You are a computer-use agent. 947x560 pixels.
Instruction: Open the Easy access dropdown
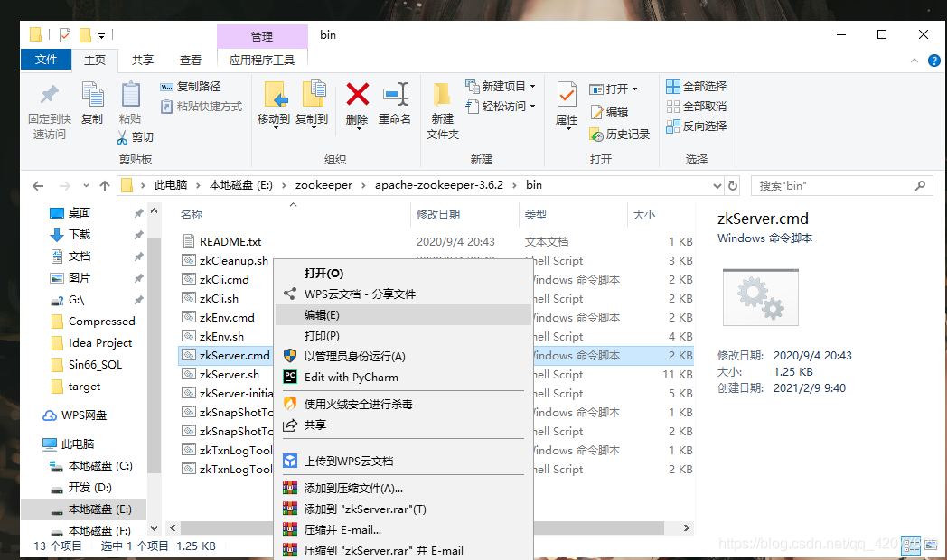coord(502,107)
